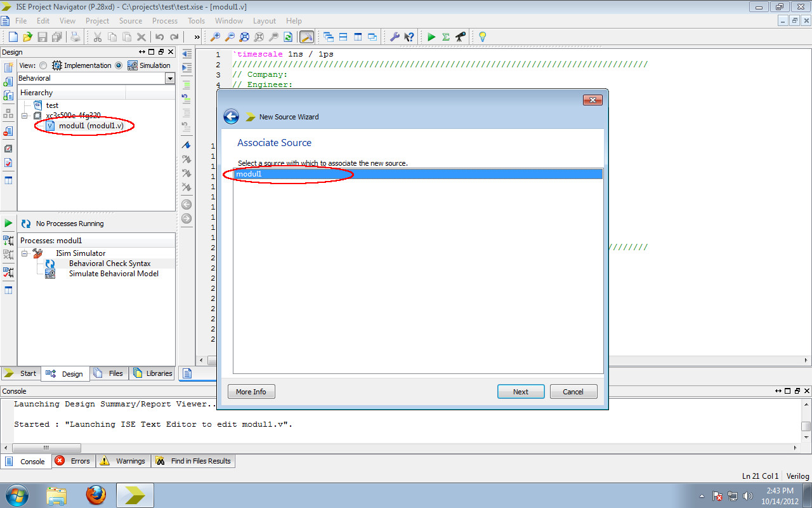The width and height of the screenshot is (812, 508).
Task: Click the green Run process icon
Action: point(431,36)
